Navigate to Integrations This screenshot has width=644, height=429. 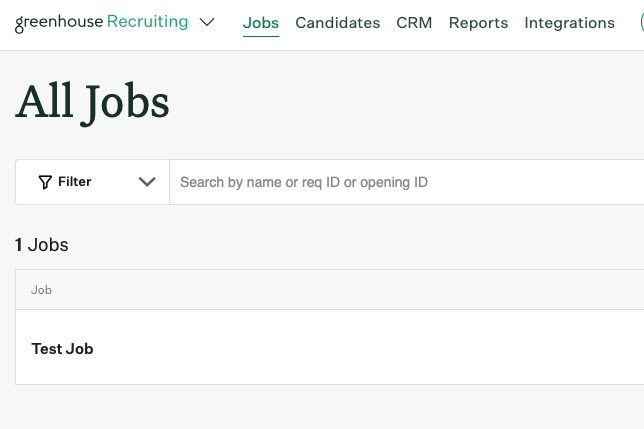click(x=570, y=23)
